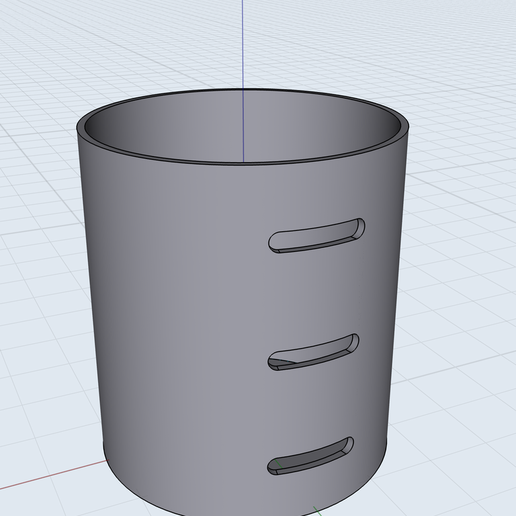The height and width of the screenshot is (516, 516).
Task: Select the bottom slot cutout on the cylinder
Action: pyautogui.click(x=310, y=456)
